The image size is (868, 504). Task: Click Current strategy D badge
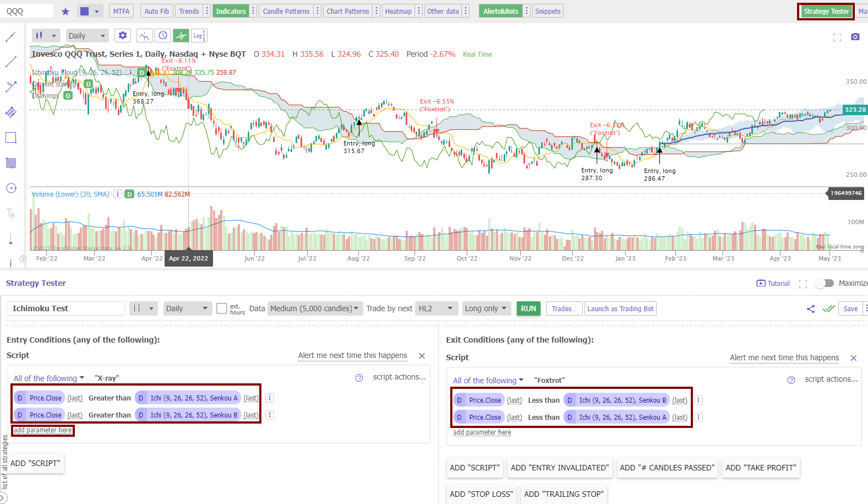point(88,84)
